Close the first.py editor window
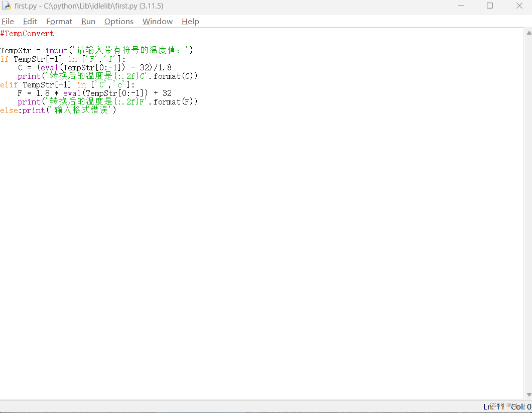Screen dimensions: 532x413 pos(519,6)
